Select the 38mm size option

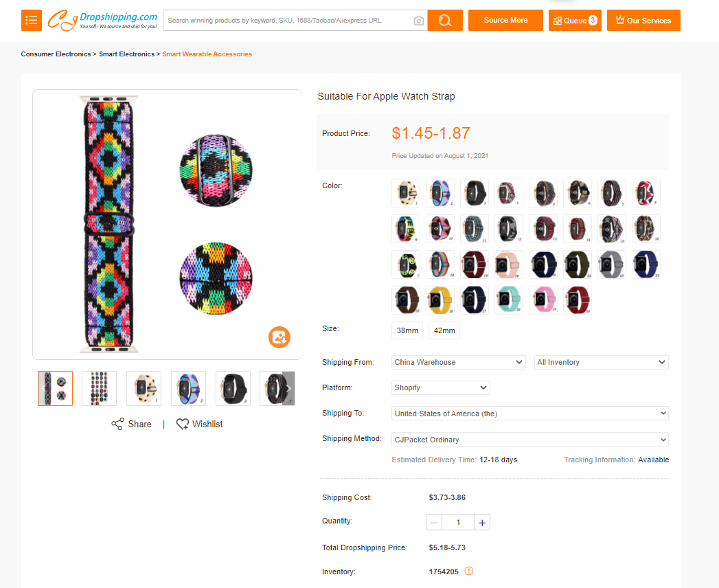(x=407, y=330)
